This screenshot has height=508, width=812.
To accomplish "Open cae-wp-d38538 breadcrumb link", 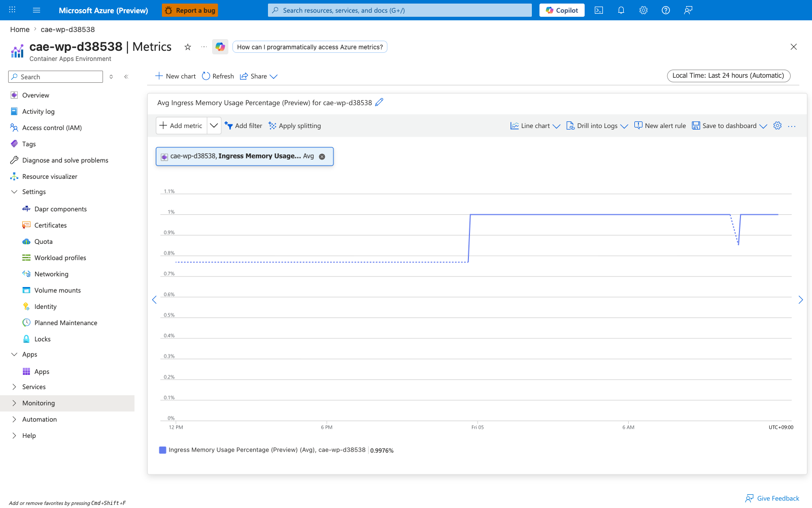I will point(67,29).
